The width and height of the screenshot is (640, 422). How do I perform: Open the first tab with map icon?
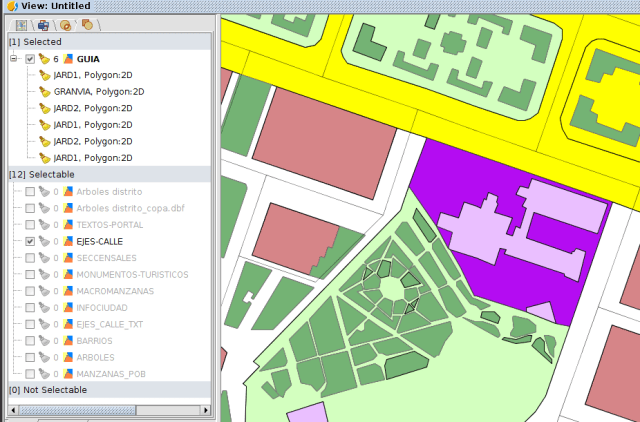[x=20, y=24]
